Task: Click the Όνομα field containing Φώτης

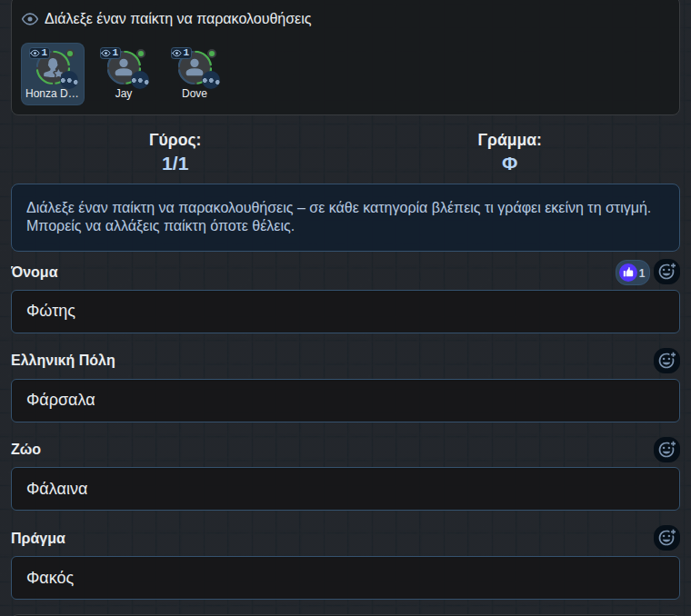Action: pos(345,312)
